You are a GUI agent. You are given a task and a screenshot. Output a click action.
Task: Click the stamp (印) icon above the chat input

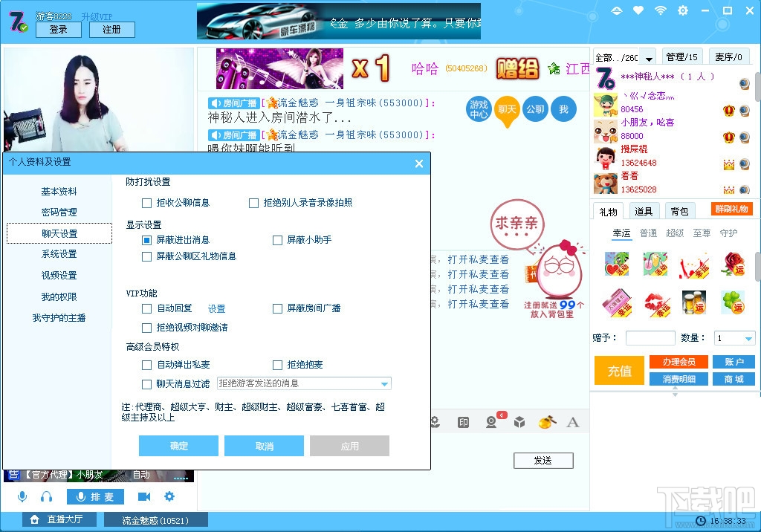[x=464, y=421]
